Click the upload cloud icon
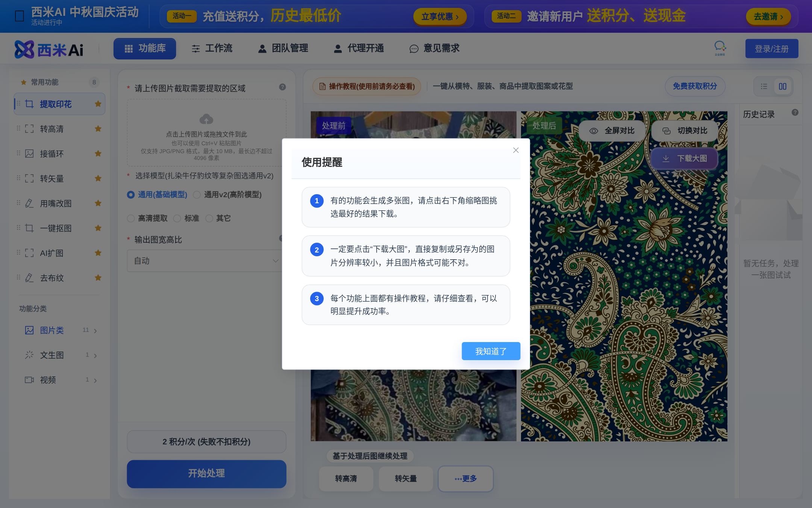812x508 pixels. (206, 119)
